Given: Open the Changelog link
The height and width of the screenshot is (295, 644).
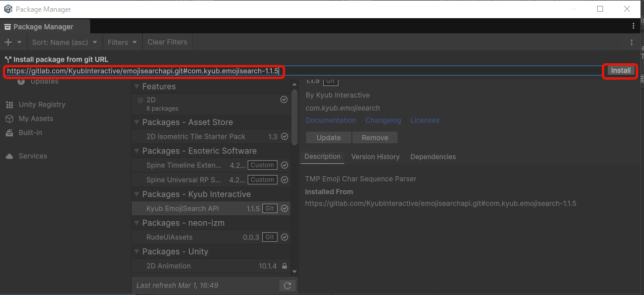Looking at the screenshot, I should 383,121.
